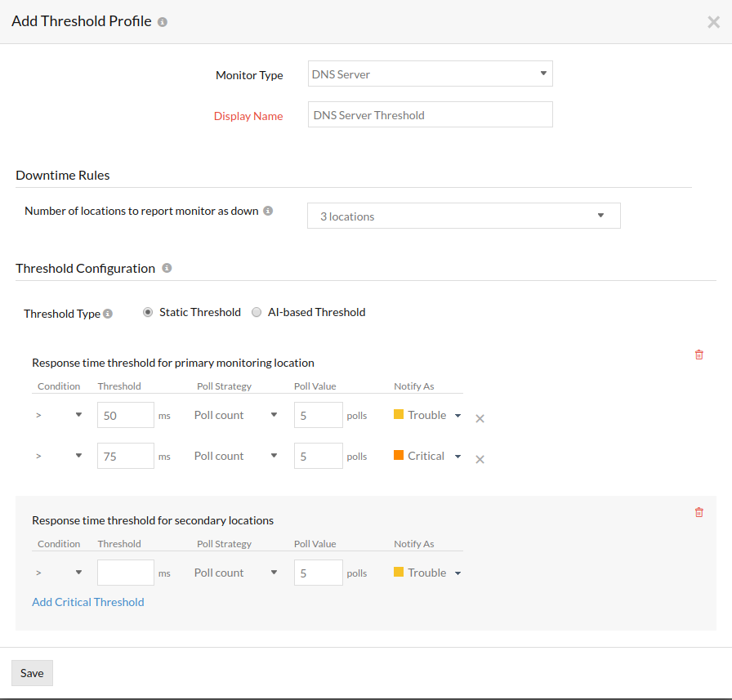This screenshot has height=700, width=732.
Task: Click Add Critical Threshold link
Action: (88, 602)
